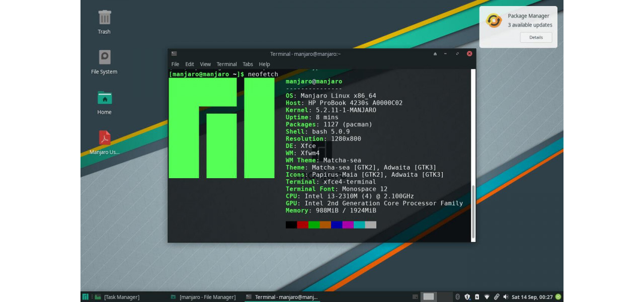Click the 'Shell: bash 5.0.9' line

pyautogui.click(x=318, y=131)
